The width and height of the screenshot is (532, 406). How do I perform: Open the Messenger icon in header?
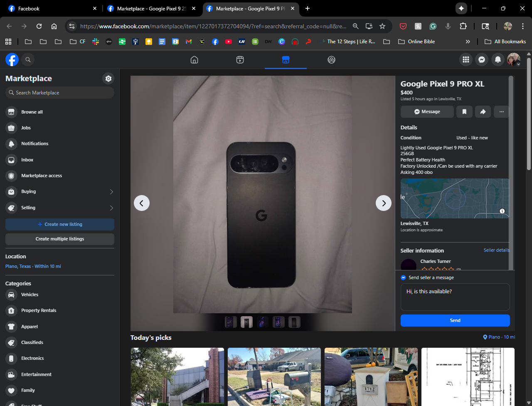[x=481, y=60]
